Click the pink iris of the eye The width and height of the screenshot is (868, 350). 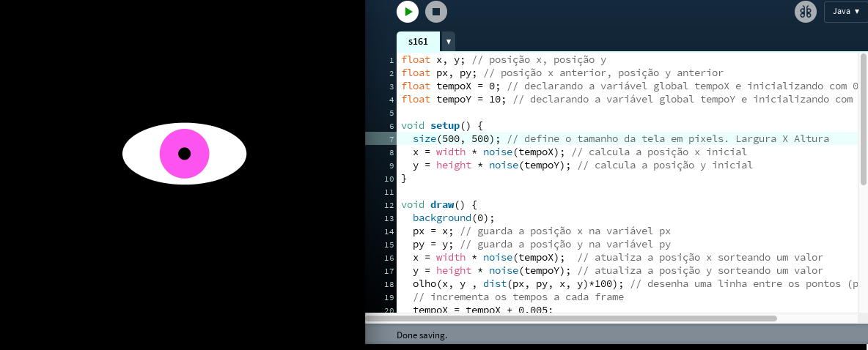(x=170, y=154)
